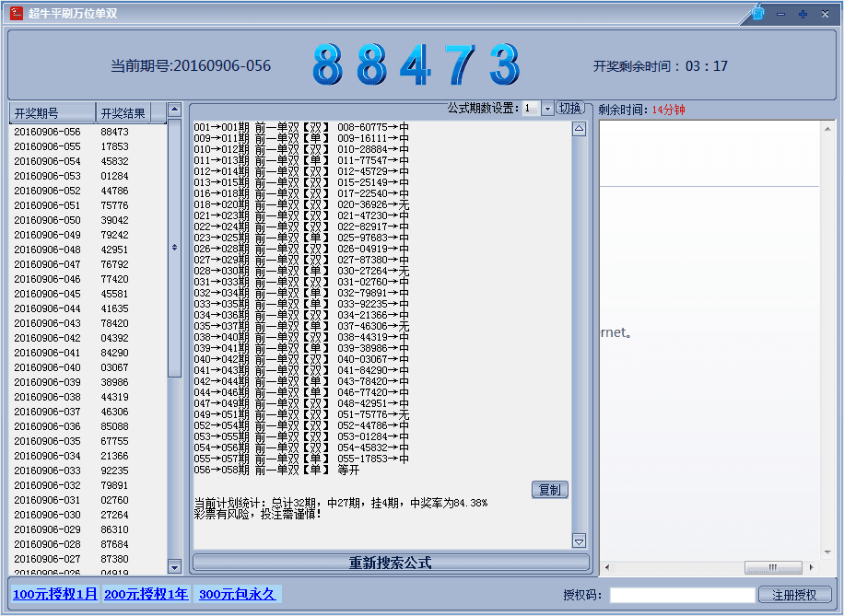
Task: Click up arrow of right panel scrollbar
Action: pos(827,129)
